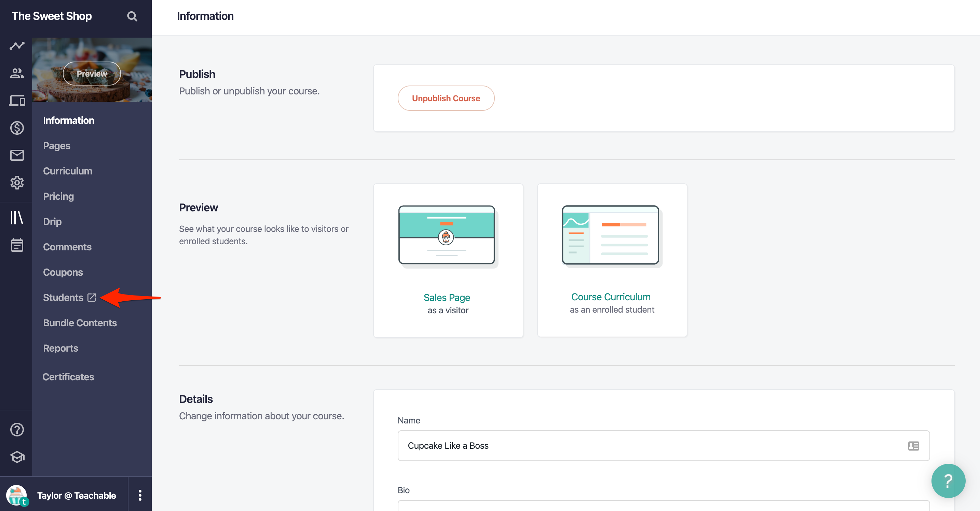Open the Courses library books icon
This screenshot has height=511, width=980.
[x=17, y=218]
